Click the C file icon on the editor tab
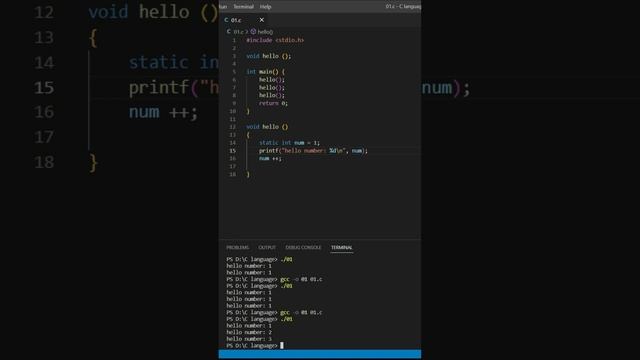Screen dimensions: 640x360 point(226,20)
